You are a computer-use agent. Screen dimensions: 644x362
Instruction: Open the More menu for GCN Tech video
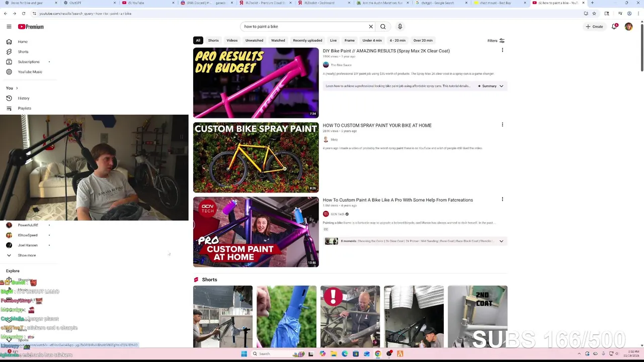click(x=502, y=199)
